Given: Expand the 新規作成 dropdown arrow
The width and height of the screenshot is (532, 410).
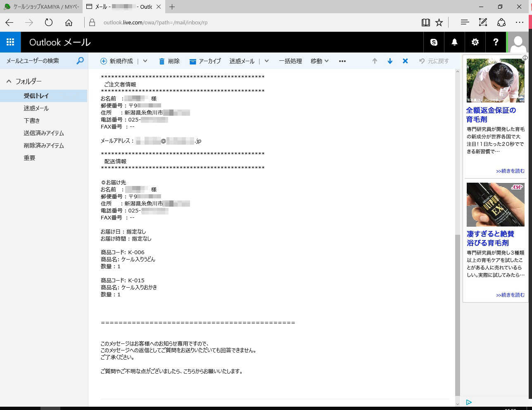Looking at the screenshot, I should pyautogui.click(x=145, y=61).
